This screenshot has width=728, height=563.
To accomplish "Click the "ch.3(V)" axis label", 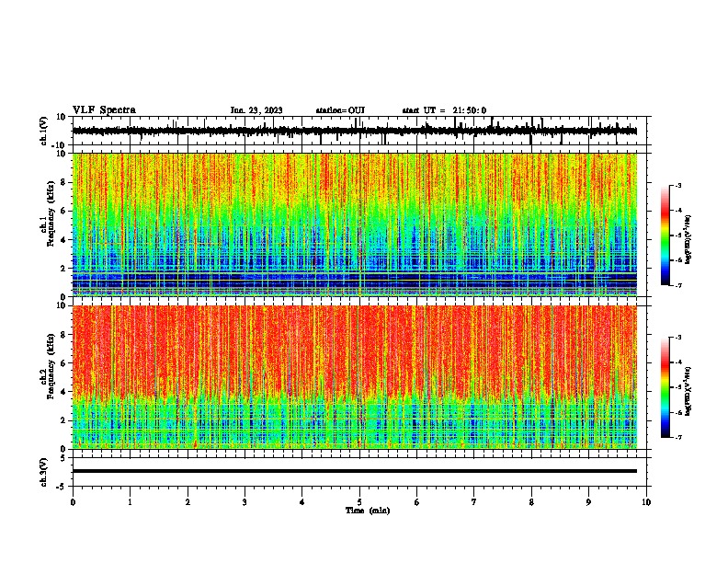I will tap(44, 472).
